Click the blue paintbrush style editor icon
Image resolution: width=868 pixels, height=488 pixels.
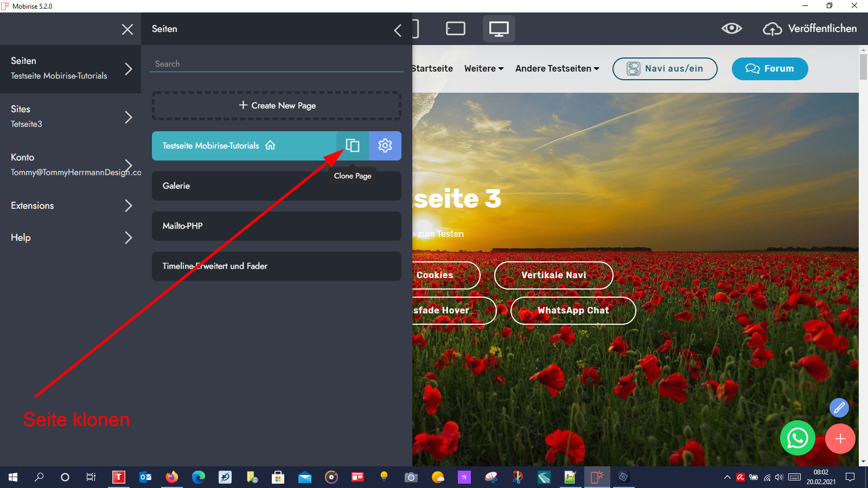(839, 407)
